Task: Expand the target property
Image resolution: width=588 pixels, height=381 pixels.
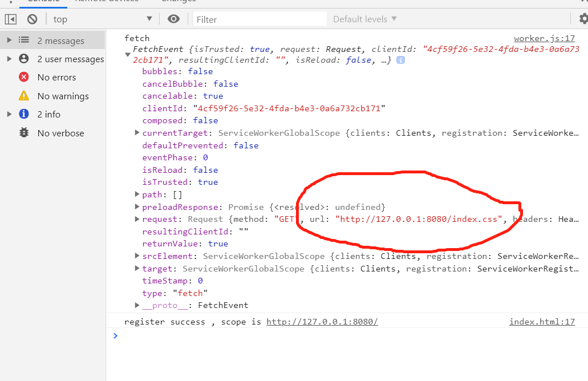Action: tap(137, 268)
